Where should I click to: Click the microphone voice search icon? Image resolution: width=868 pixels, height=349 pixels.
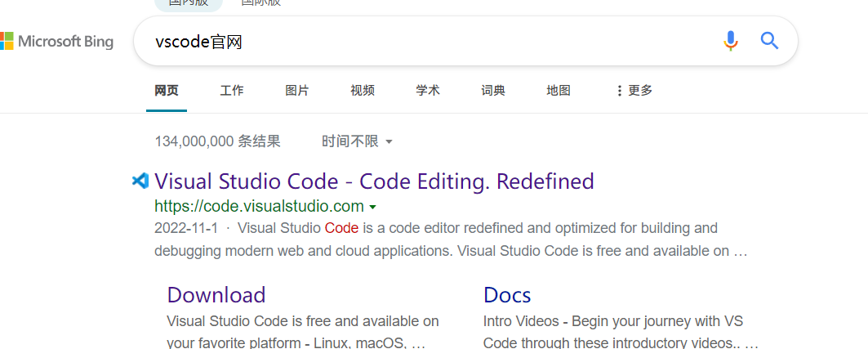tap(731, 40)
